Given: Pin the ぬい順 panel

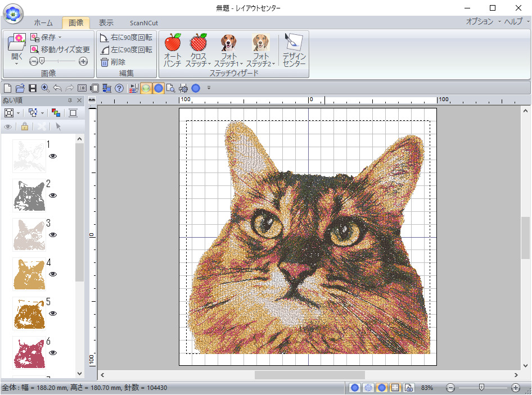Looking at the screenshot, I should (70, 101).
